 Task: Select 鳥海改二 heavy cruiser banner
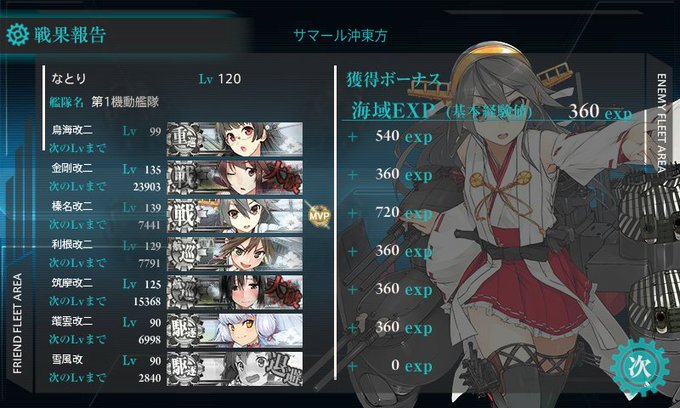(235, 139)
